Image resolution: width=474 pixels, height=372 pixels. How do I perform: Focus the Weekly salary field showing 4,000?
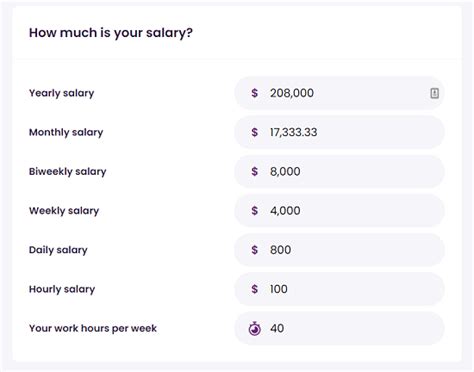pyautogui.click(x=339, y=211)
